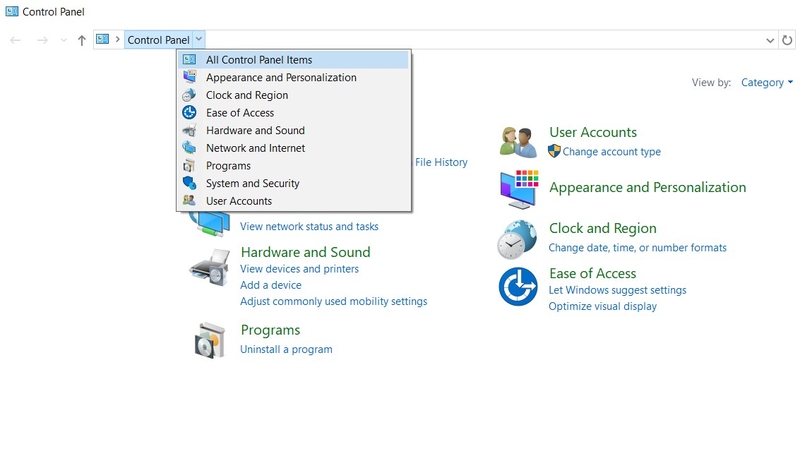The height and width of the screenshot is (461, 800).
Task: Click the File History link
Action: [441, 162]
